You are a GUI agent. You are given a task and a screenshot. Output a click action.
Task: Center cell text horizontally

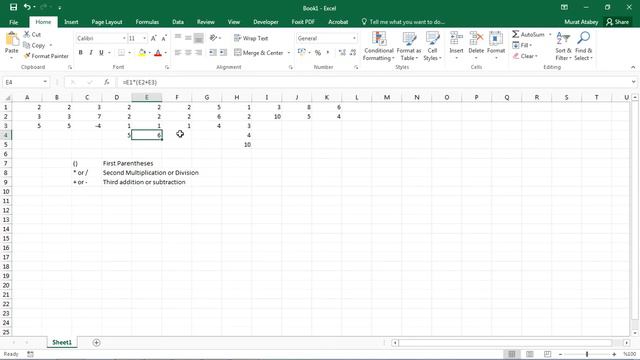point(188,53)
